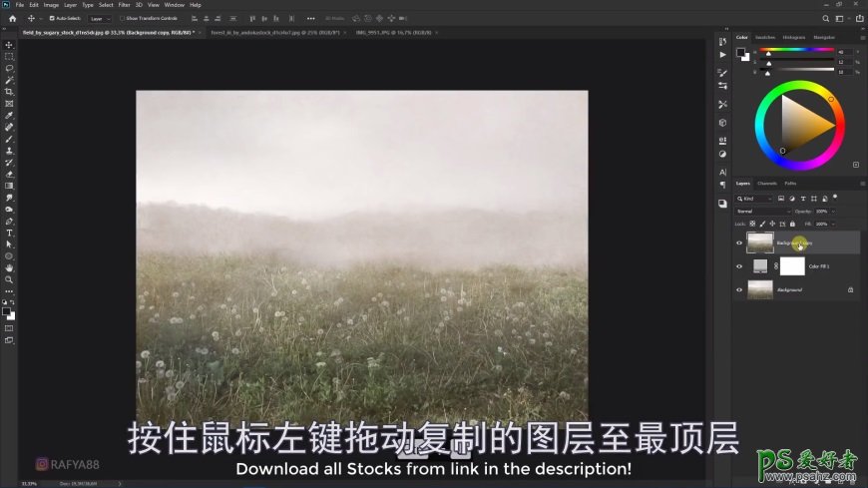The height and width of the screenshot is (488, 868).
Task: Select the Healing Brush tool
Action: (x=9, y=127)
